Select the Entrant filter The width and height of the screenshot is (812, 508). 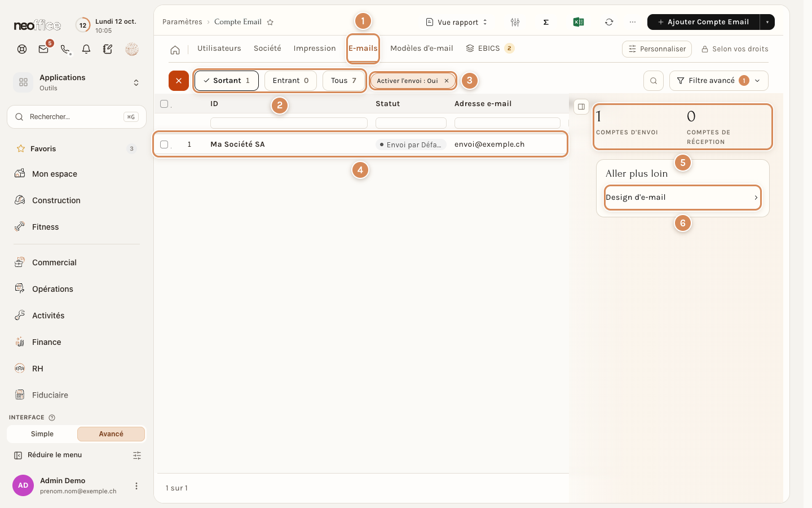click(290, 81)
